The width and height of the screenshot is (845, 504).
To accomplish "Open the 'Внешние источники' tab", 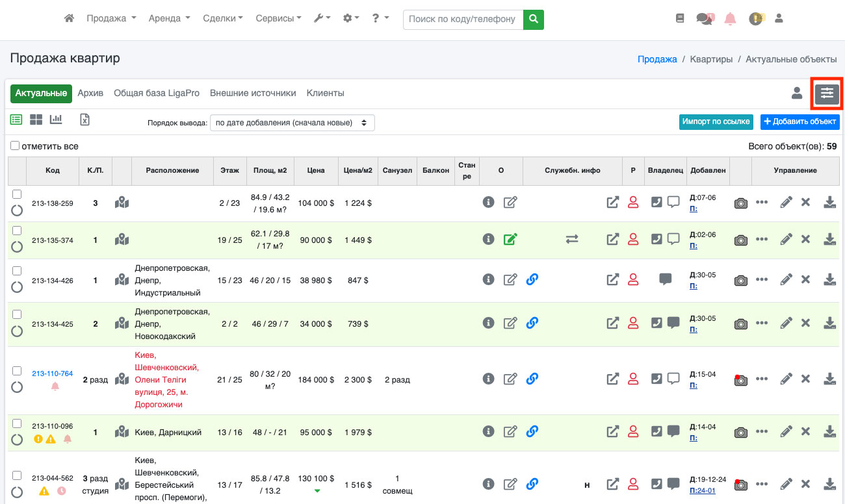I will [x=253, y=93].
